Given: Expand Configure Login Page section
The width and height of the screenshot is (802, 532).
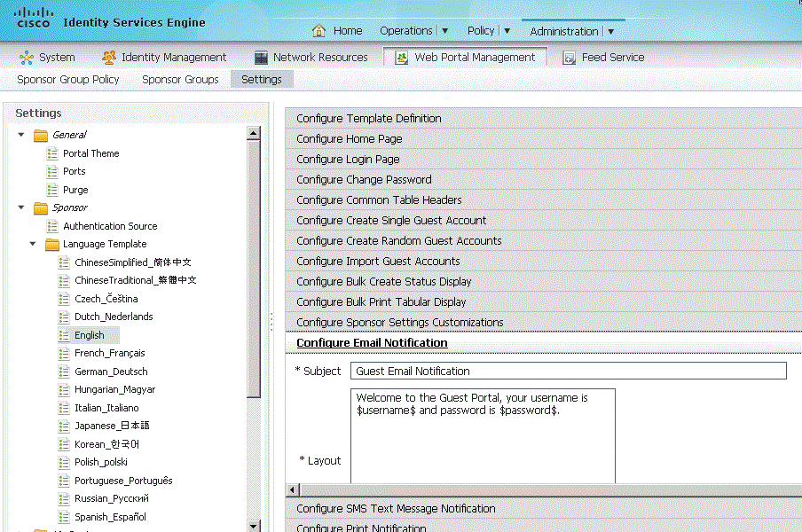Looking at the screenshot, I should tap(543, 160).
